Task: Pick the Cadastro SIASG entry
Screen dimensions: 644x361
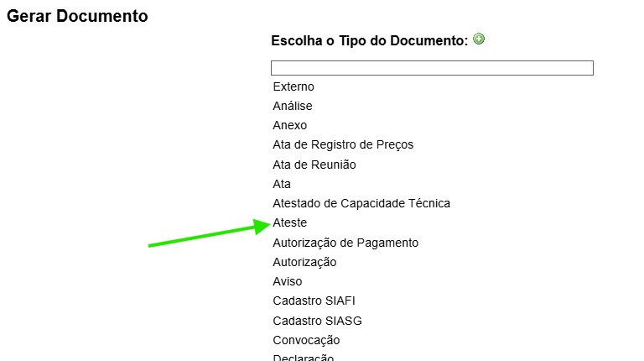Action: (317, 321)
